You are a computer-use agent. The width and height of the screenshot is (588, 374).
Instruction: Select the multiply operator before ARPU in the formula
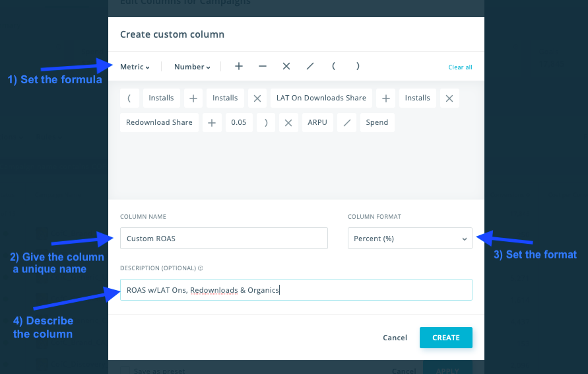(x=288, y=122)
